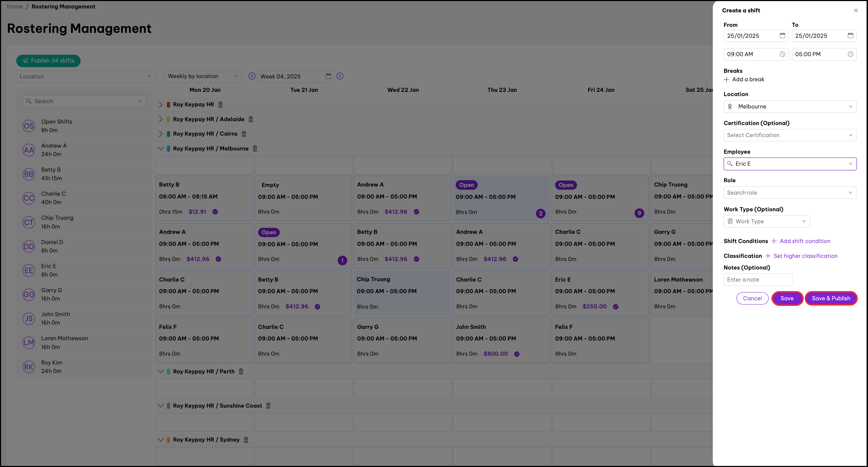Open the Certification dropdown
This screenshot has height=467, width=868.
[x=790, y=135]
